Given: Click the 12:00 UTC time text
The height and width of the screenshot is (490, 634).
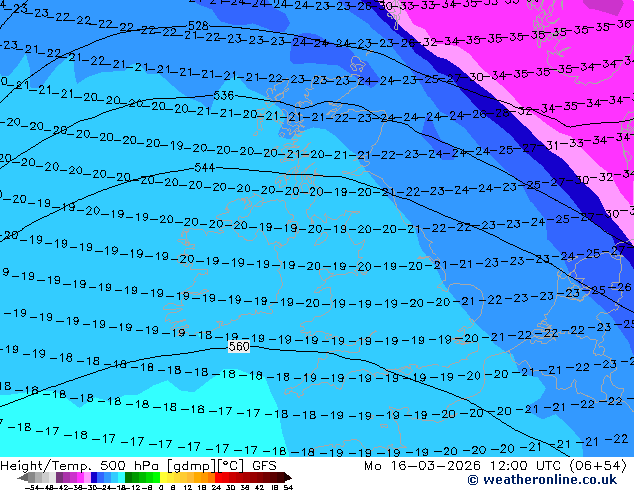Looking at the screenshot, I should [x=525, y=466].
